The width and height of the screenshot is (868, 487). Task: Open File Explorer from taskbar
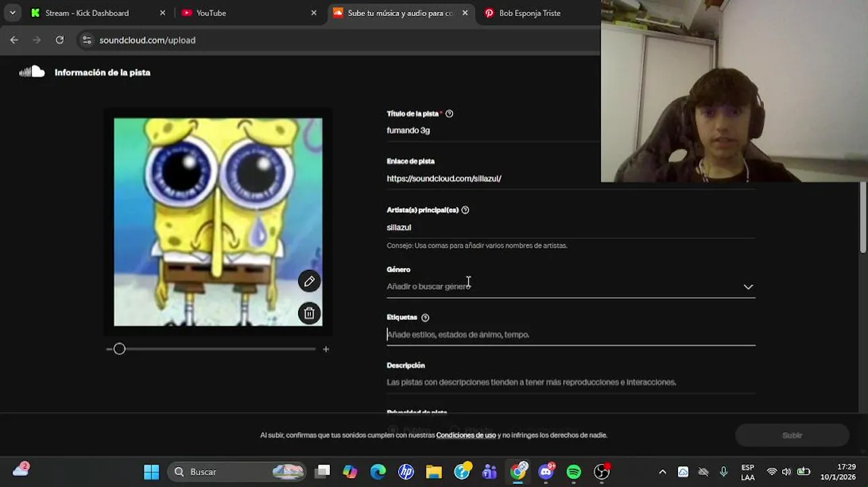[x=434, y=471]
